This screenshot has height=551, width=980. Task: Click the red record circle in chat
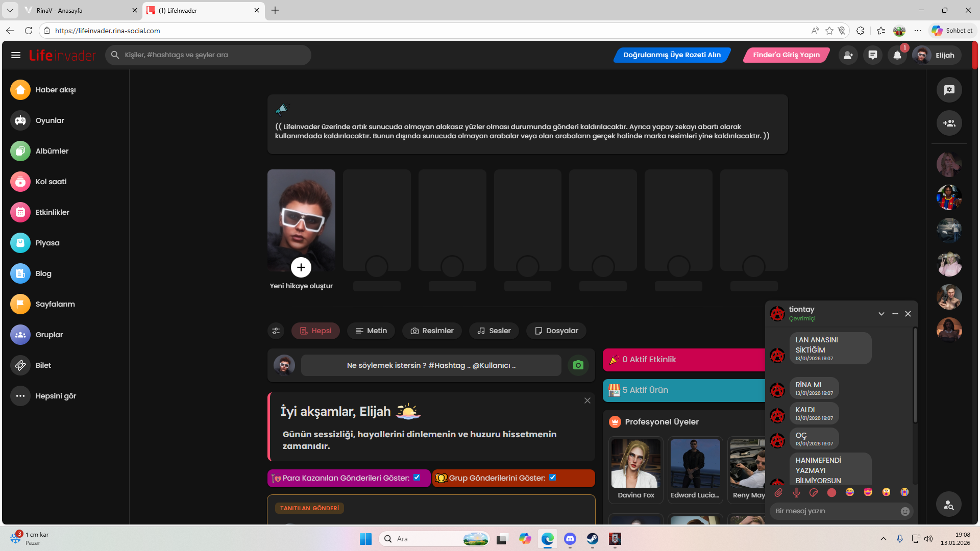(x=831, y=492)
